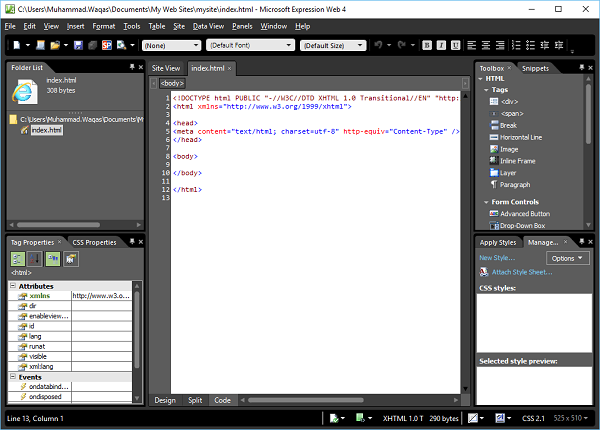Toggle Bold formatting button

[427, 45]
